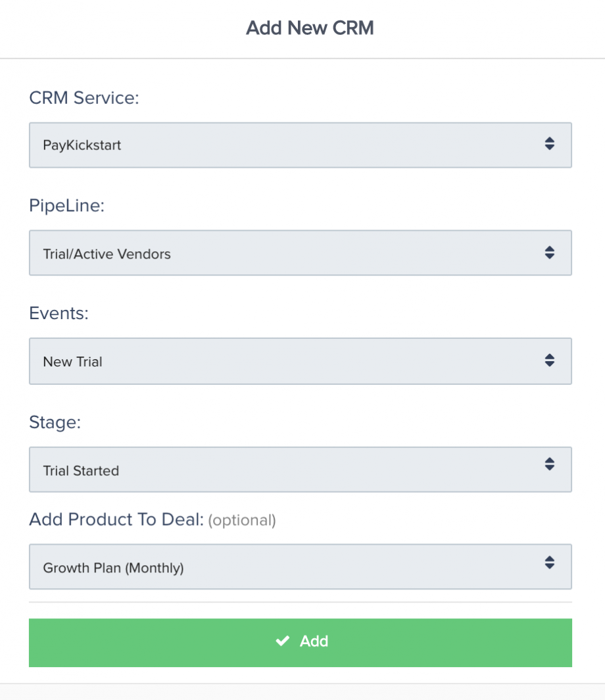Click the up-down arrows in PayKickstart field

550,143
